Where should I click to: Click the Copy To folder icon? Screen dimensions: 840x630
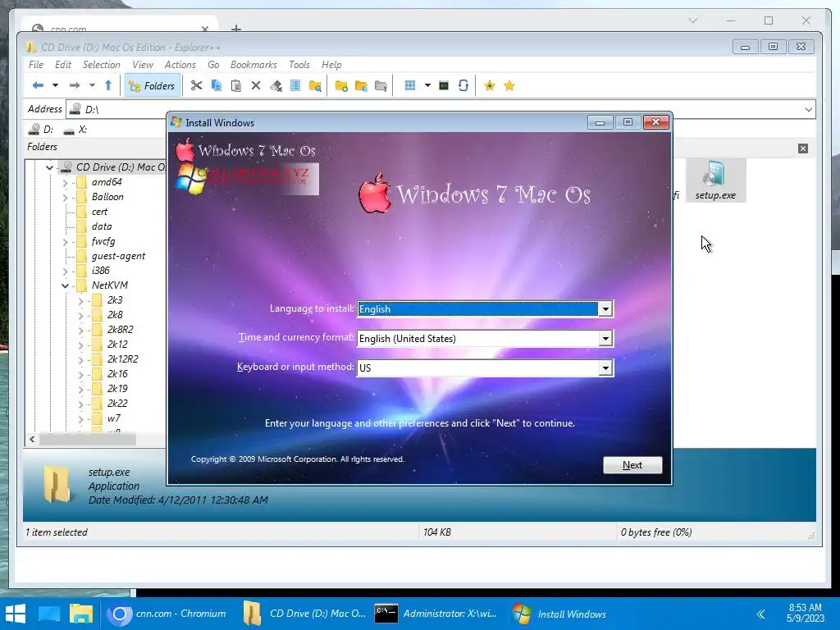(361, 85)
